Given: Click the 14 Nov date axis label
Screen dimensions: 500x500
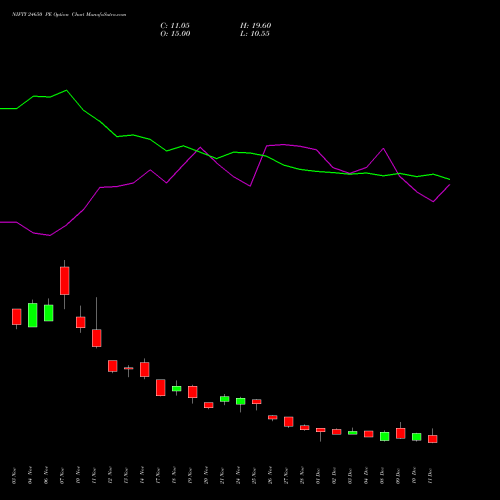Looking at the screenshot, I should pyautogui.click(x=142, y=476).
